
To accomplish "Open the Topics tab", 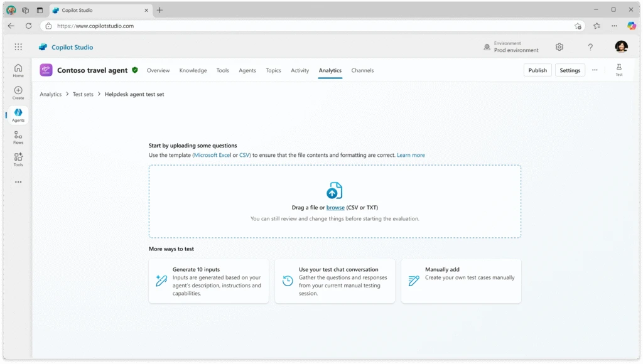I will [x=273, y=70].
